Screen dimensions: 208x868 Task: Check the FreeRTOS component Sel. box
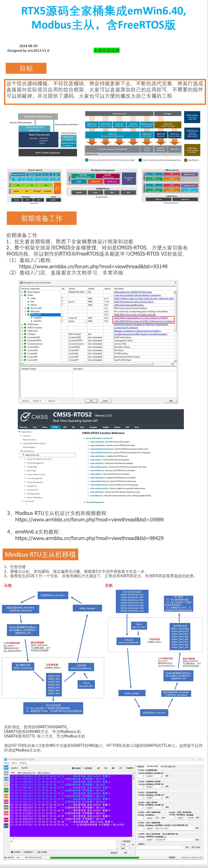pos(62,318)
